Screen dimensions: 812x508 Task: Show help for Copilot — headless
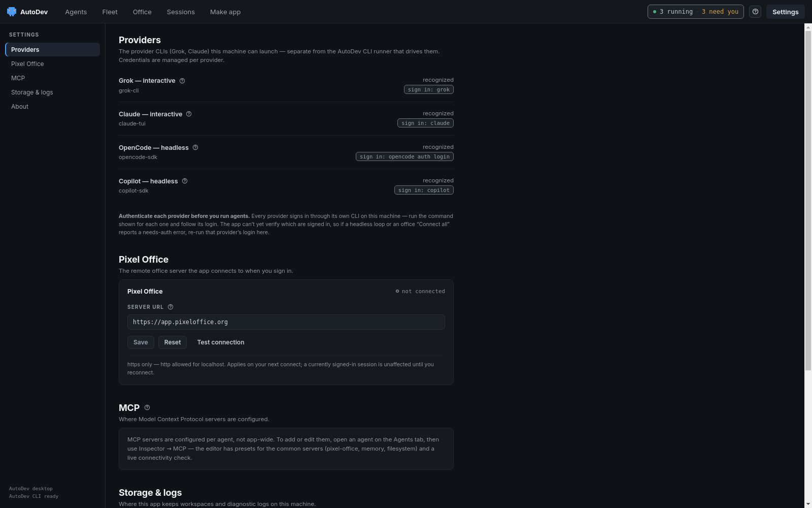click(x=185, y=181)
